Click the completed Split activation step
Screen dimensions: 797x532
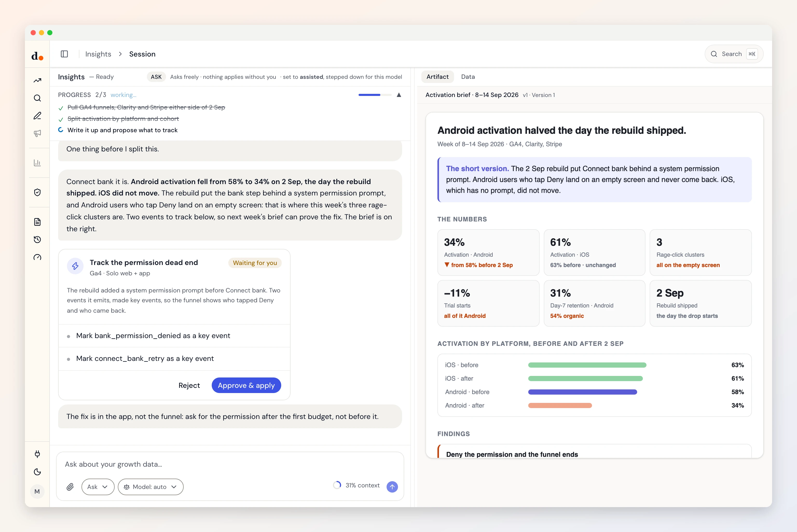123,119
